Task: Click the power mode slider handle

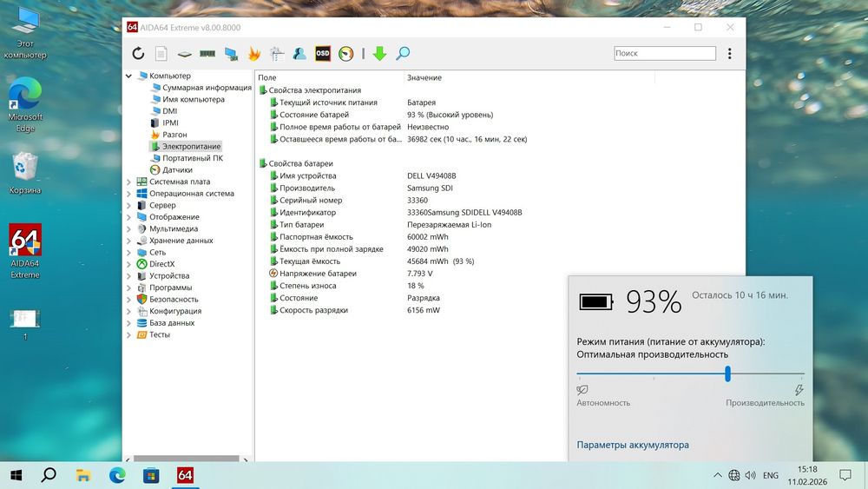Action: tap(728, 373)
